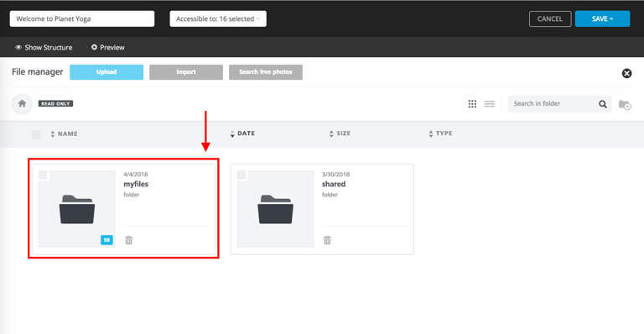Viewport: 644px width, 334px height.
Task: Delete the myfiles folder via trash icon
Action: (x=129, y=240)
